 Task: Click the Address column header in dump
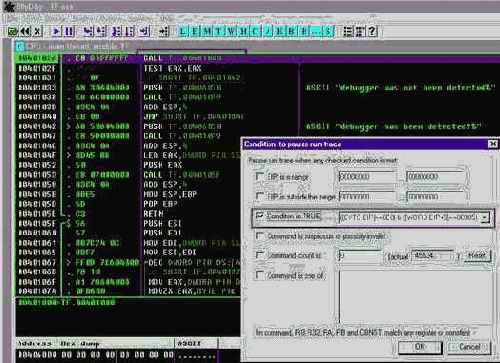point(34,343)
